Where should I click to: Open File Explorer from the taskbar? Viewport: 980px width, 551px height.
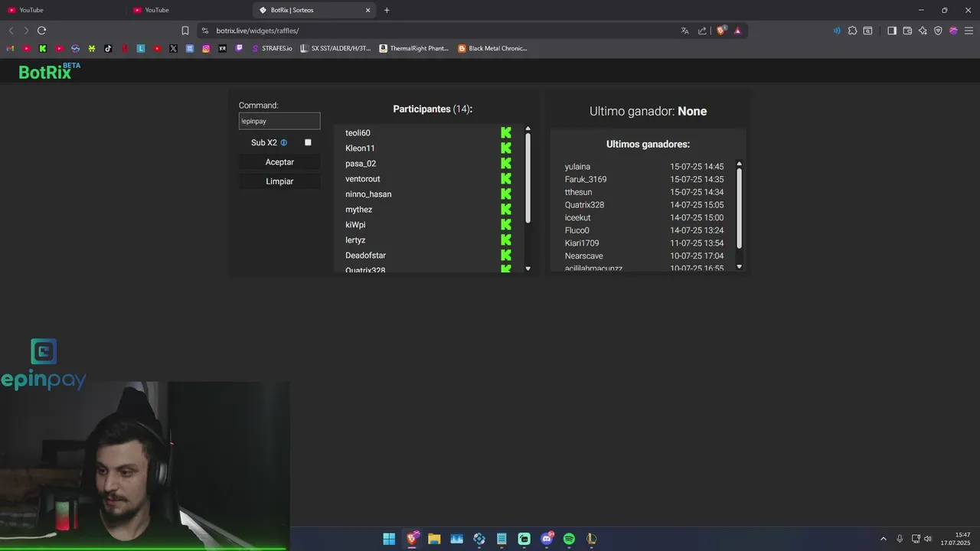coord(434,539)
